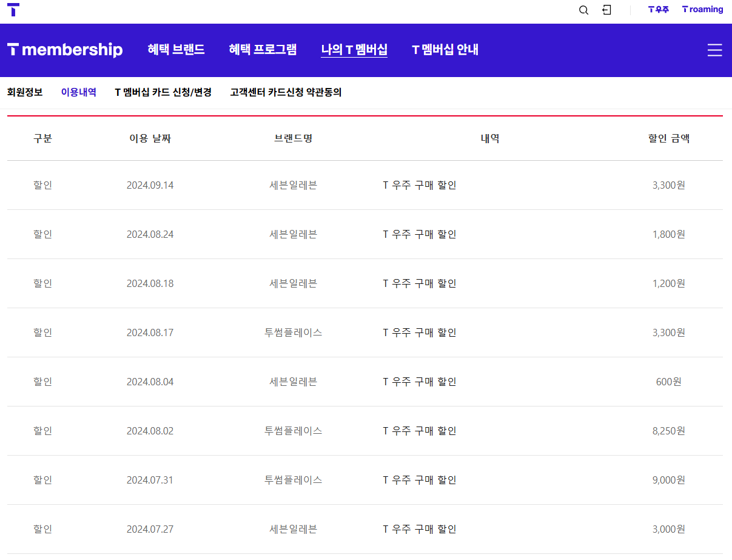732x560 pixels.
Task: Select date 2024.08.17
Action: 150,332
